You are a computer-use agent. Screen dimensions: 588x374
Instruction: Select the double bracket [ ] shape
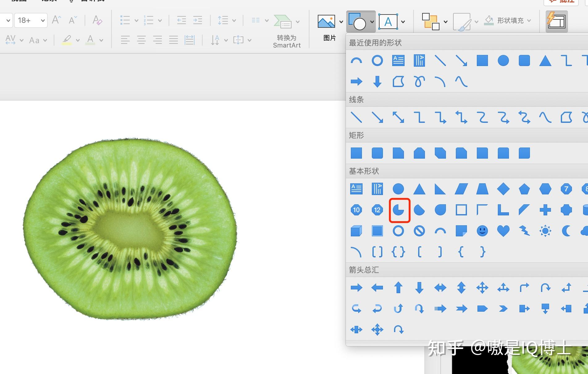point(377,252)
